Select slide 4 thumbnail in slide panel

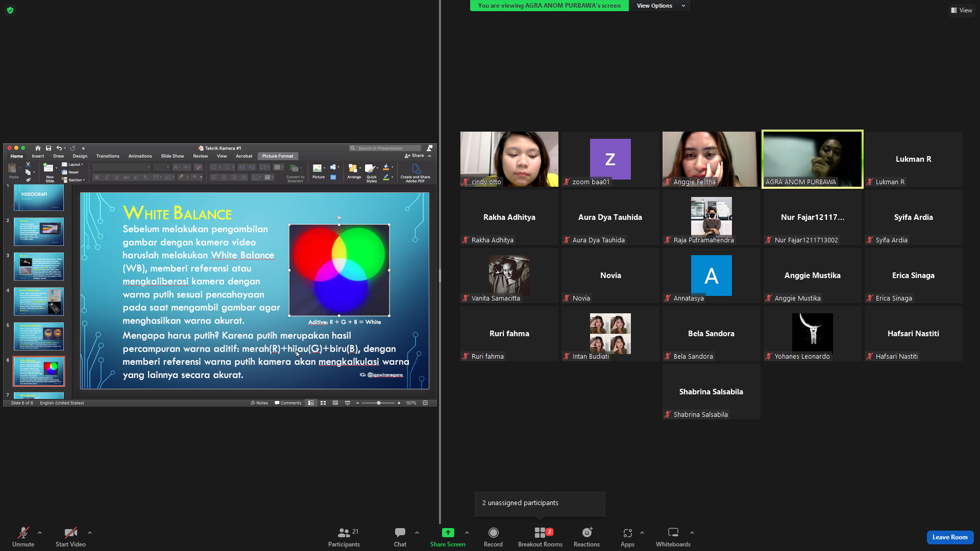coord(39,302)
